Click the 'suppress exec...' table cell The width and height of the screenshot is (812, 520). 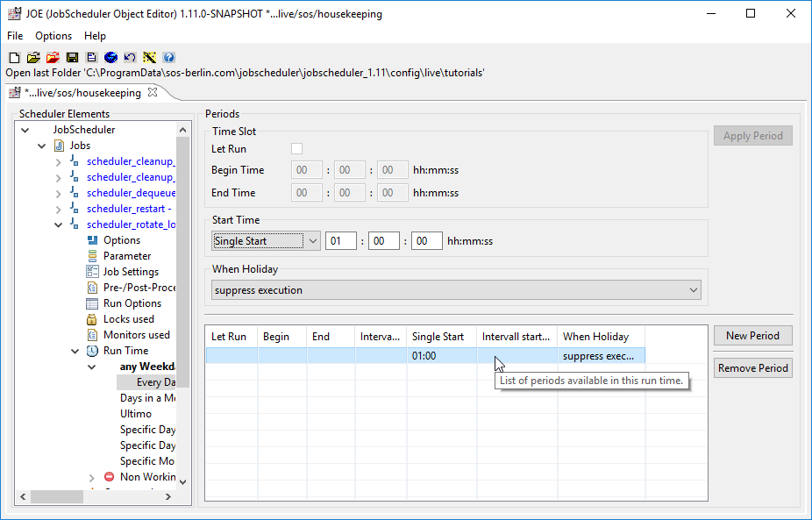click(x=601, y=356)
